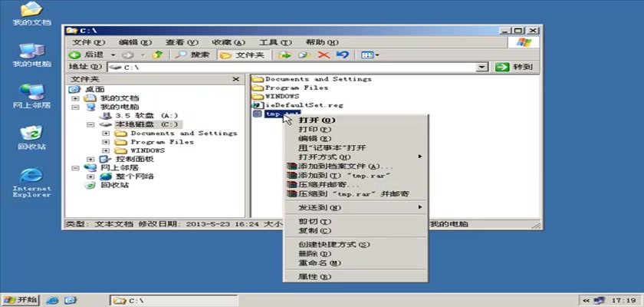Click the Up one level folder icon
The image size is (644, 307).
157,54
